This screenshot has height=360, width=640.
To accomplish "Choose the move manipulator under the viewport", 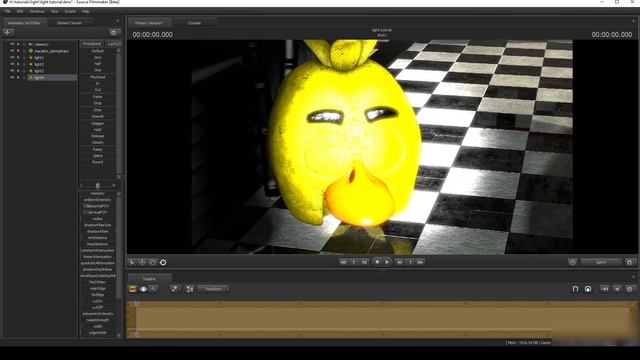I will pyautogui.click(x=142, y=262).
